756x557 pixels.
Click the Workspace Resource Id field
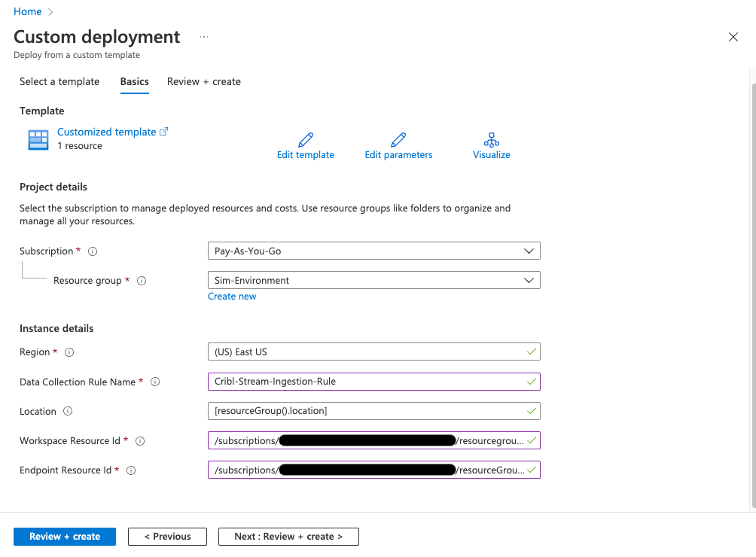(x=374, y=440)
